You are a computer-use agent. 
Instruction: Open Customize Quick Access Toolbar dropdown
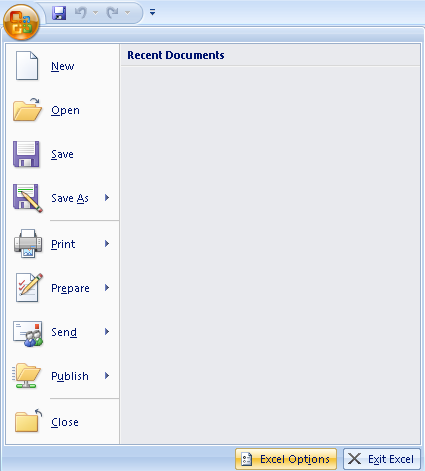tap(152, 12)
